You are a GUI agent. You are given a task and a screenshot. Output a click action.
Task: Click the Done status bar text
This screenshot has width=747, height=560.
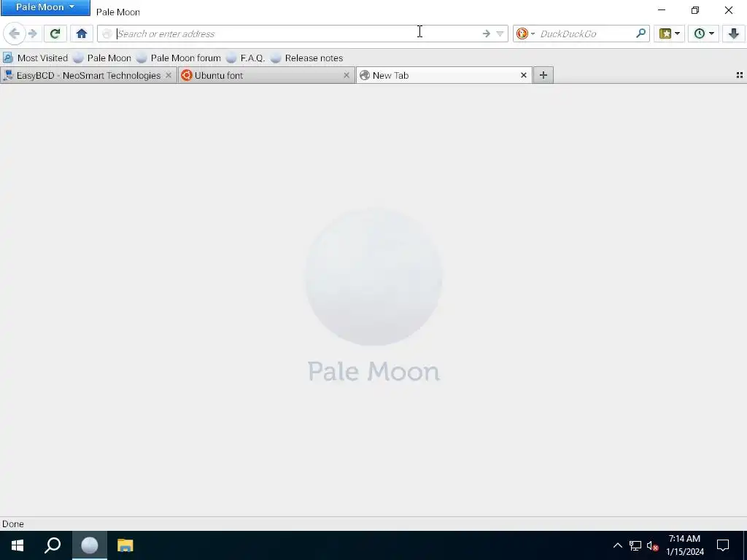pyautogui.click(x=13, y=524)
